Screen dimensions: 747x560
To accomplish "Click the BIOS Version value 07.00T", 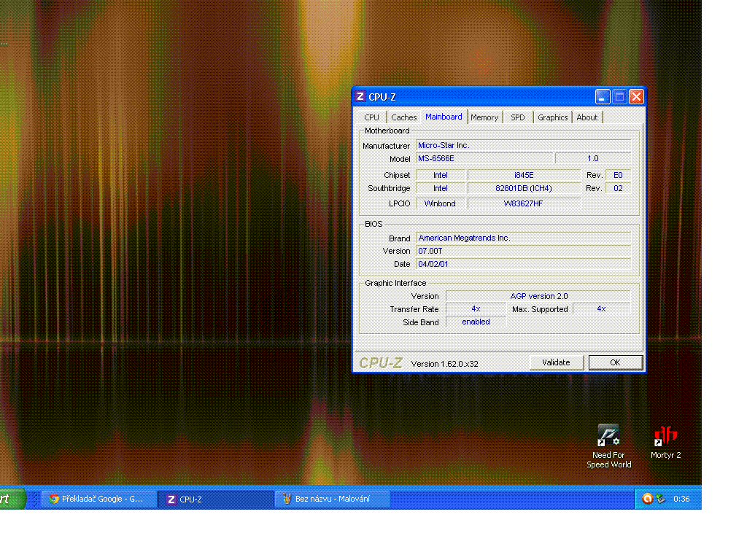I will (x=523, y=251).
